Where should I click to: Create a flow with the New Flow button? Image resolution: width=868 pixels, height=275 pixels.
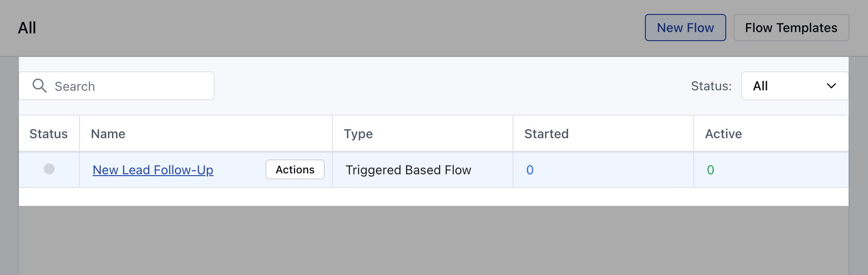coord(685,28)
